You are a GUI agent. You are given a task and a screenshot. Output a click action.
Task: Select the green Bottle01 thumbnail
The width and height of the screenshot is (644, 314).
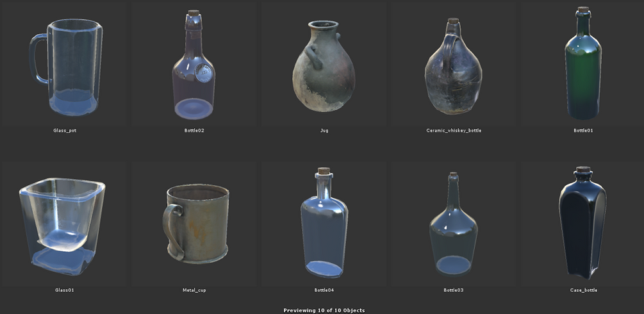pos(583,63)
